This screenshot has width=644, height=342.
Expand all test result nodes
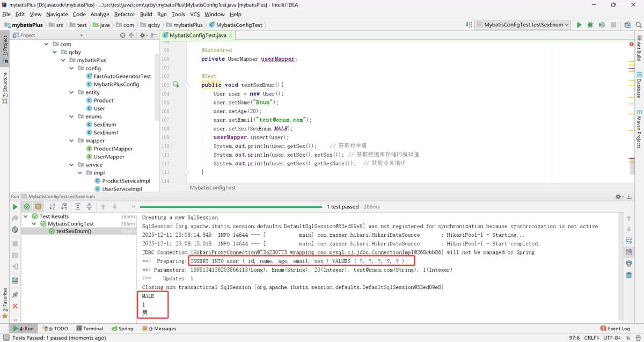coord(78,207)
